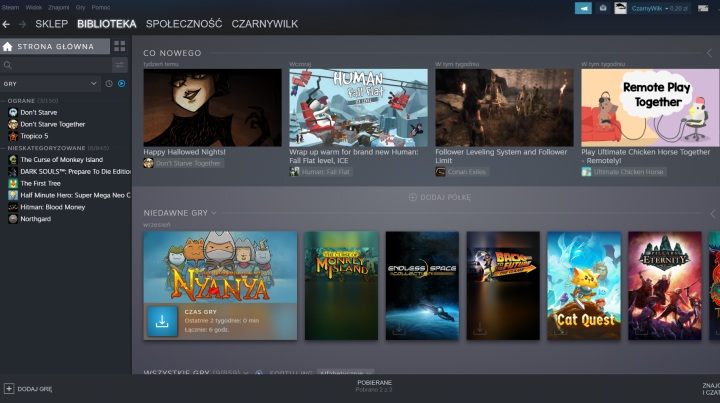
Task: Sort by recent activity clock icon
Action: 109,84
